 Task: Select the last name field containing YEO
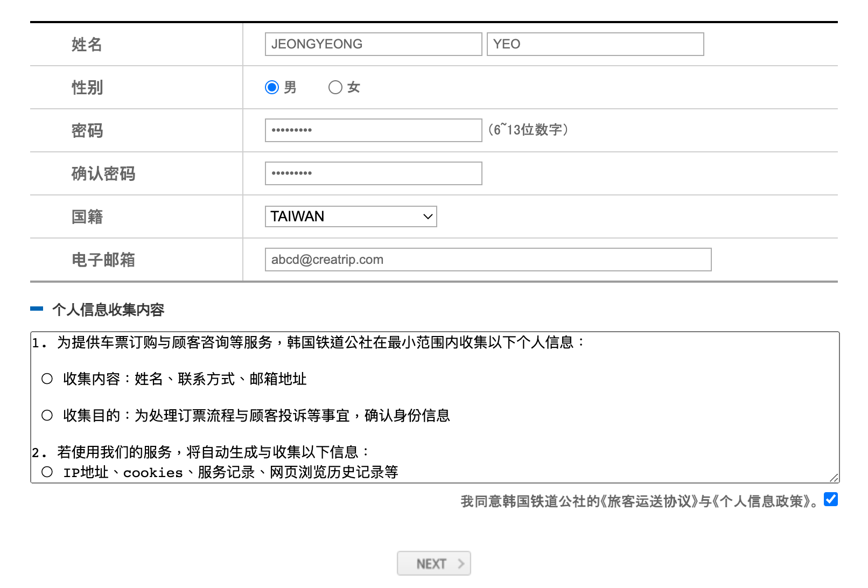coord(595,44)
